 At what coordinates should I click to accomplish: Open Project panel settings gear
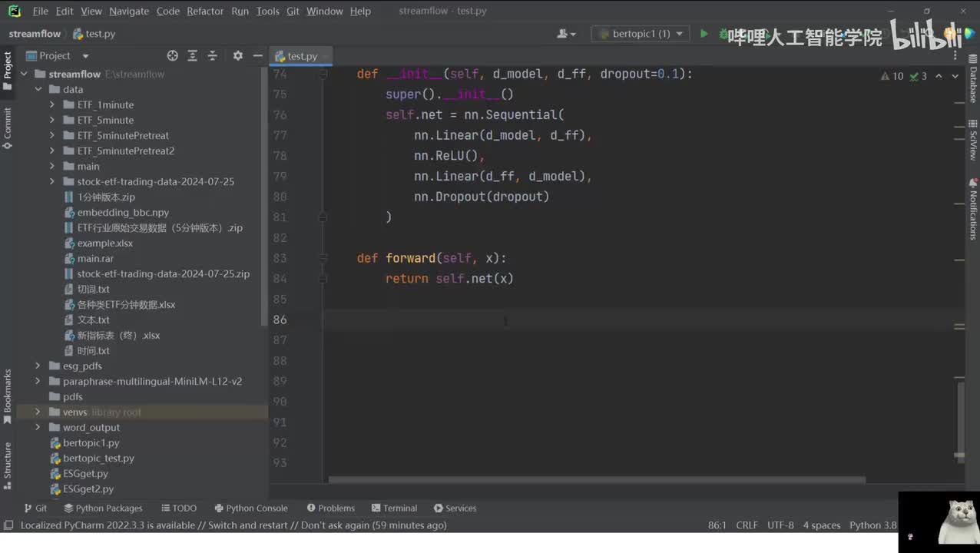[237, 56]
